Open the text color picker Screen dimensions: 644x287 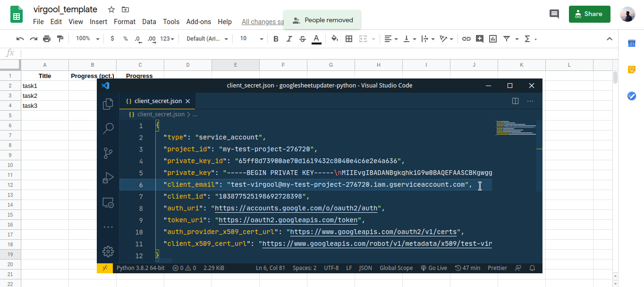pos(316,39)
